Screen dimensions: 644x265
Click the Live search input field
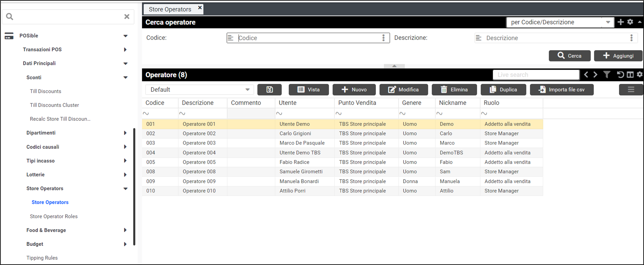(x=536, y=75)
